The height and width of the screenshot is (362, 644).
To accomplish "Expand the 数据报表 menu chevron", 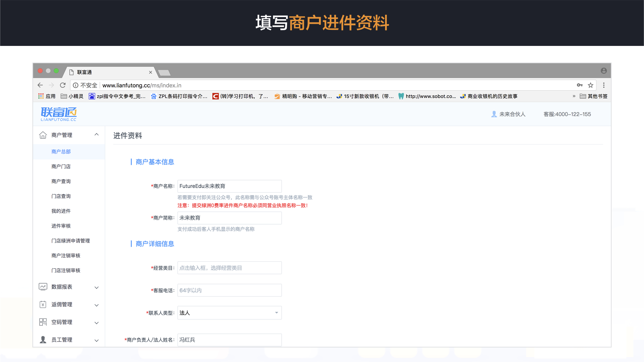I will click(97, 288).
